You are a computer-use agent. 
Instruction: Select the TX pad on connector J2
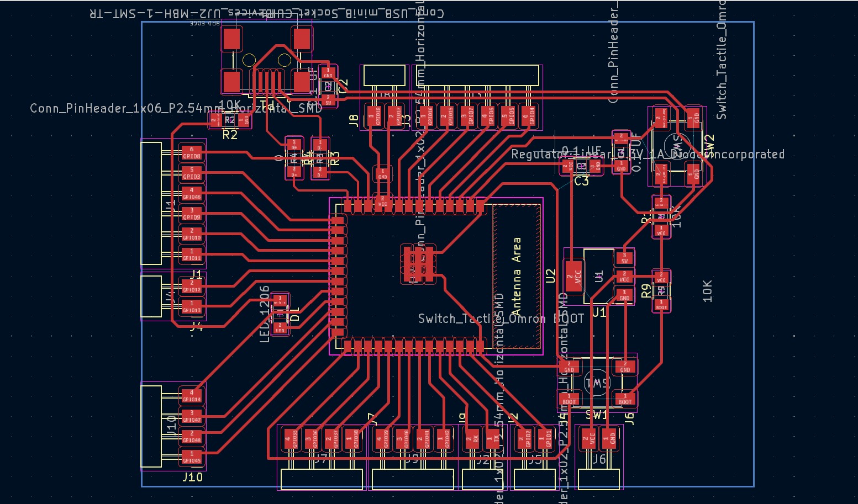pyautogui.click(x=493, y=439)
